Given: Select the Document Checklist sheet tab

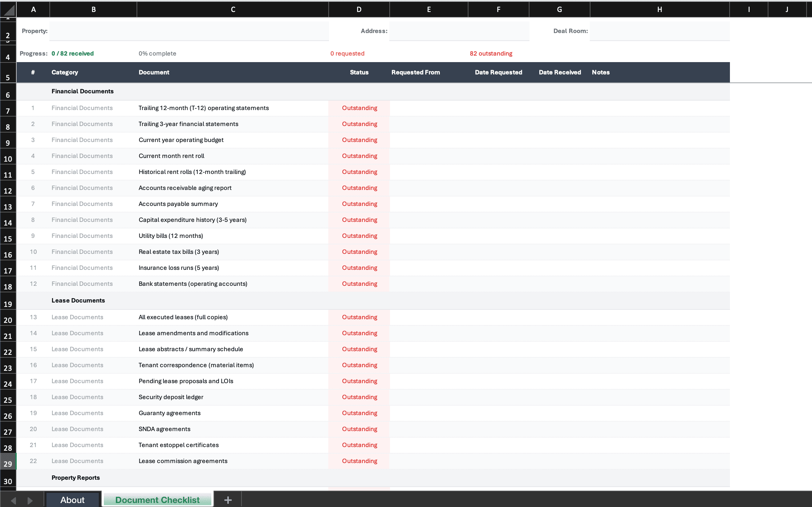Looking at the screenshot, I should 157,500.
